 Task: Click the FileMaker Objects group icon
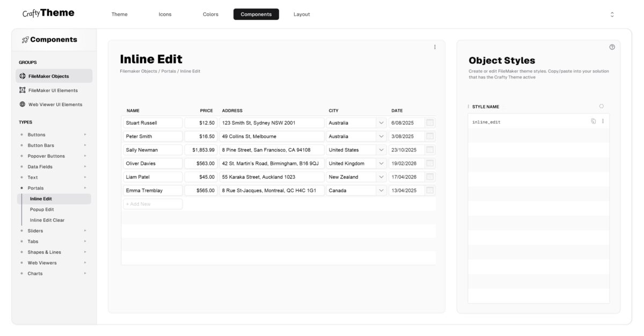point(23,76)
